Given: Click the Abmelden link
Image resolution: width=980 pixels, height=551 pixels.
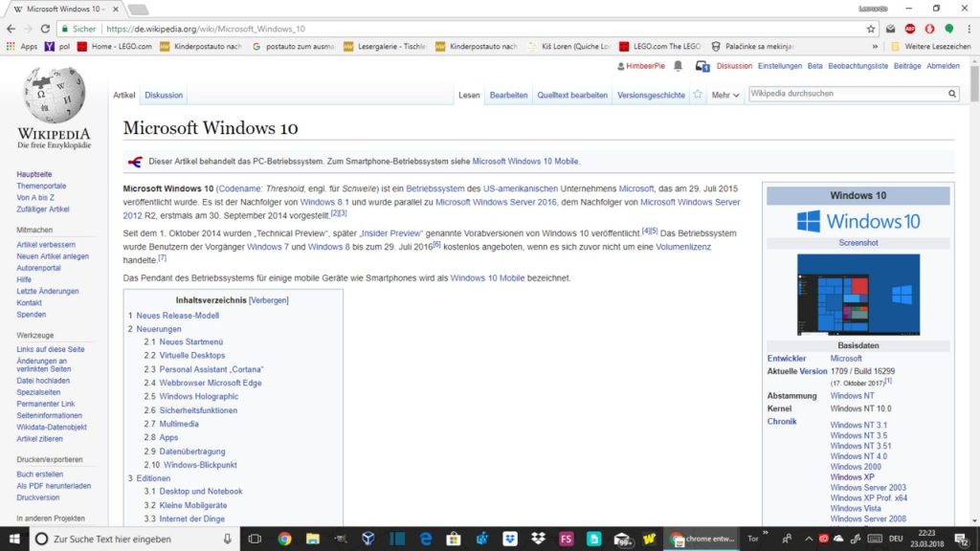Looking at the screenshot, I should pyautogui.click(x=943, y=66).
